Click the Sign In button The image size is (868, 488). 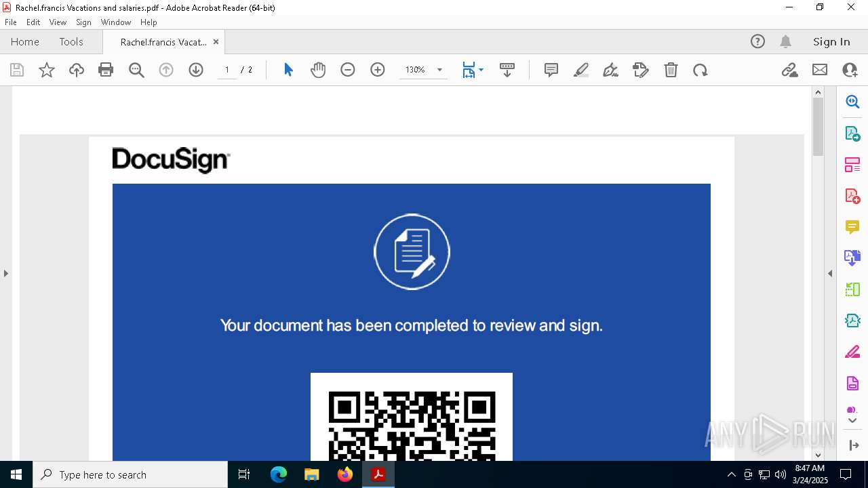pos(831,41)
